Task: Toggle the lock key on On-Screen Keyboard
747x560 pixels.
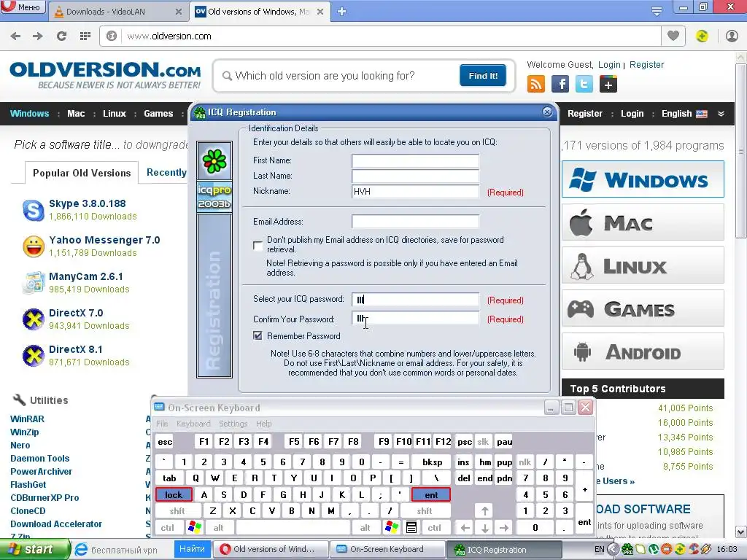Action: click(x=174, y=495)
